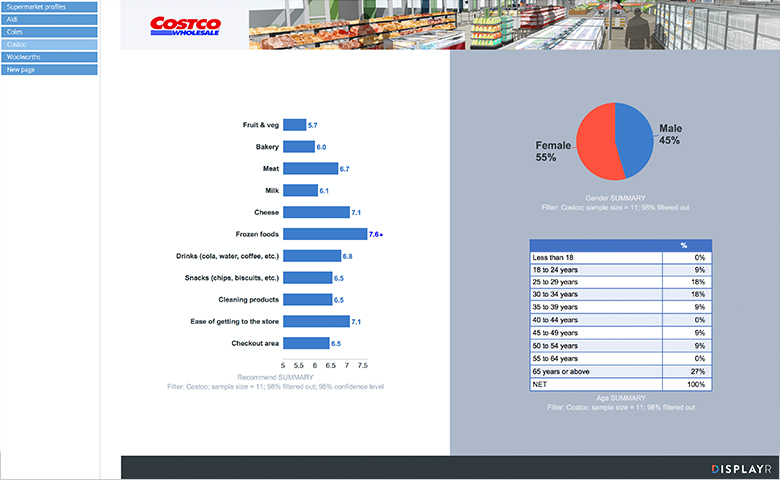This screenshot has height=480, width=780.
Task: Select the 40 to 44 years row
Action: 621,320
